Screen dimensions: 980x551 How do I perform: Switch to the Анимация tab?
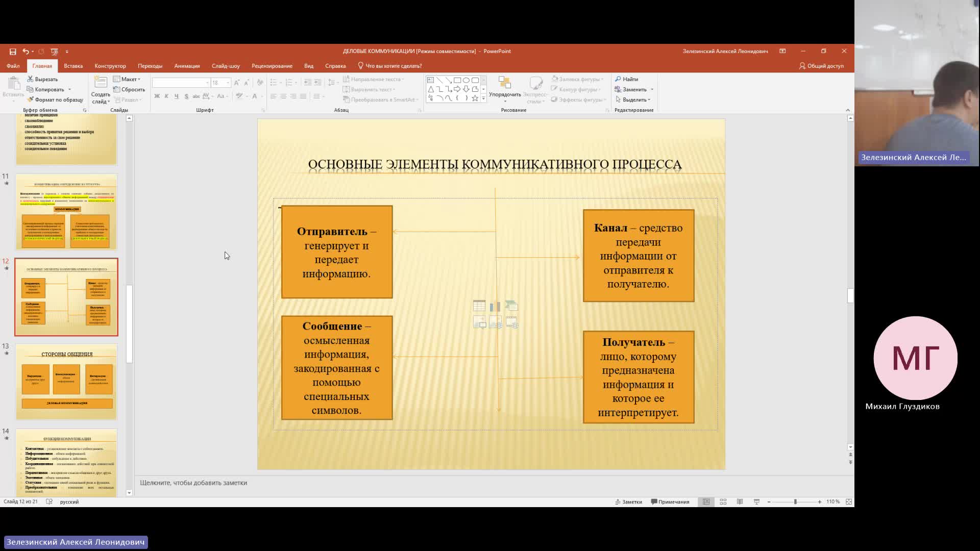pos(187,66)
